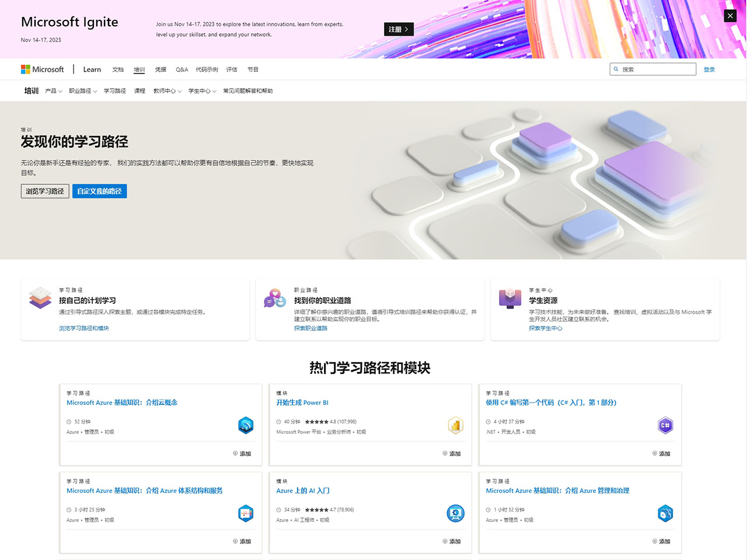Open the 文档 tab
The image size is (747, 560).
point(118,69)
